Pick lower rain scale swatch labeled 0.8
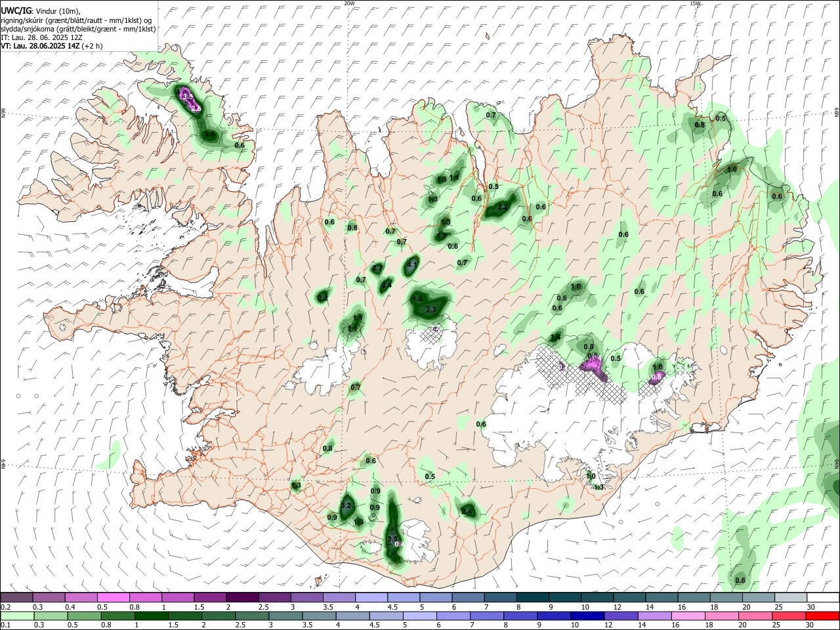The height and width of the screenshot is (630, 840). pos(117,616)
